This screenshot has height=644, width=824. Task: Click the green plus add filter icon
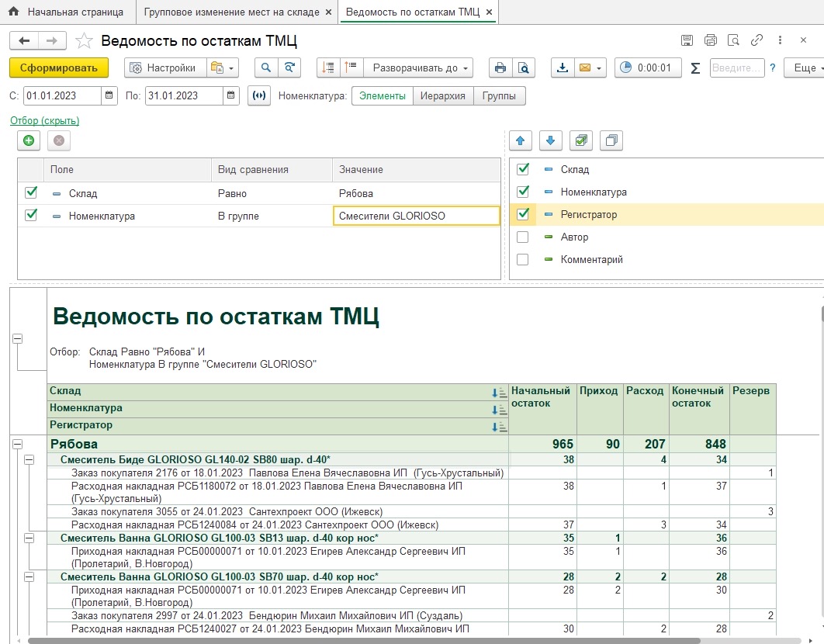[29, 140]
